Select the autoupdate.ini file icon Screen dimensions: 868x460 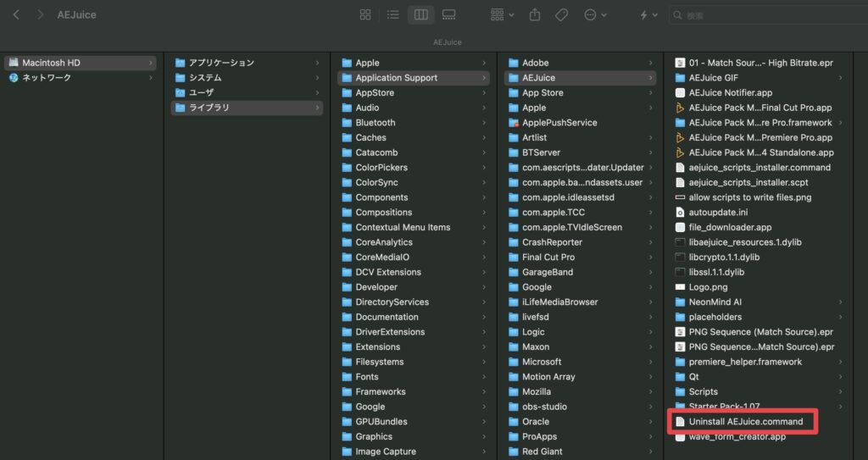pos(681,212)
